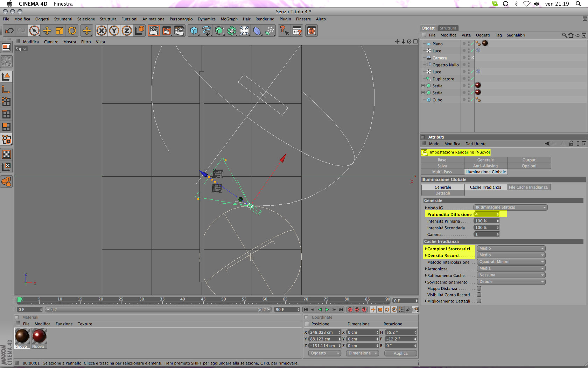Enable the Visibilità Conto Record checkbox

tap(479, 295)
